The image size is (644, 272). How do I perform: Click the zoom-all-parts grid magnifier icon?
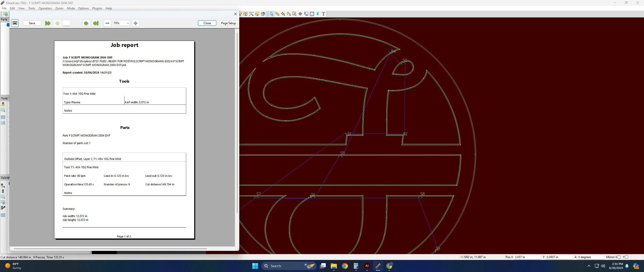tap(245, 14)
